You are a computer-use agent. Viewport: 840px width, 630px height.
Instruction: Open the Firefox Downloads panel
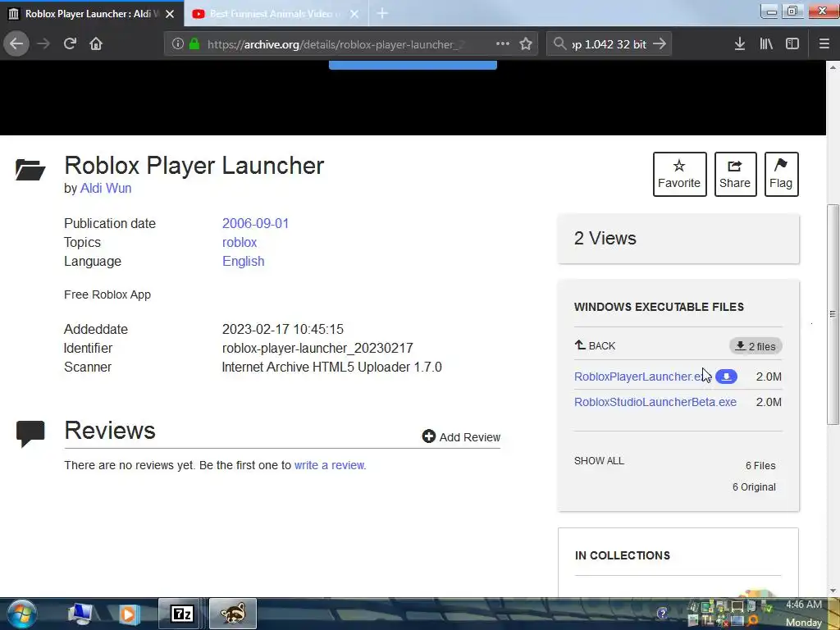739,44
